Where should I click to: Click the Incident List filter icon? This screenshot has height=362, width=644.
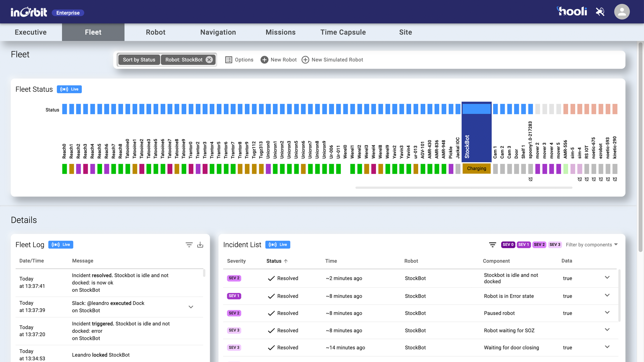pyautogui.click(x=492, y=245)
